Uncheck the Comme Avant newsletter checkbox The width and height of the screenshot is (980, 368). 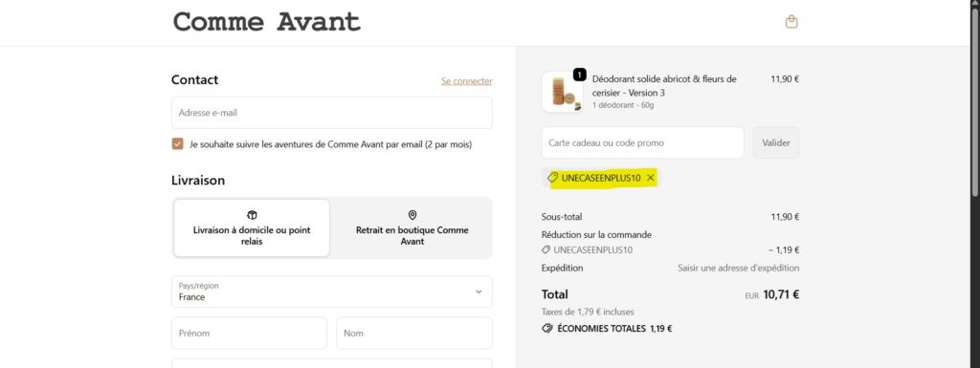click(x=177, y=144)
